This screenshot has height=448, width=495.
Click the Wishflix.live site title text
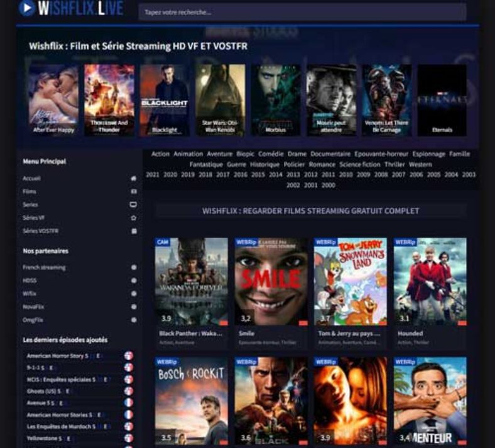[80, 8]
